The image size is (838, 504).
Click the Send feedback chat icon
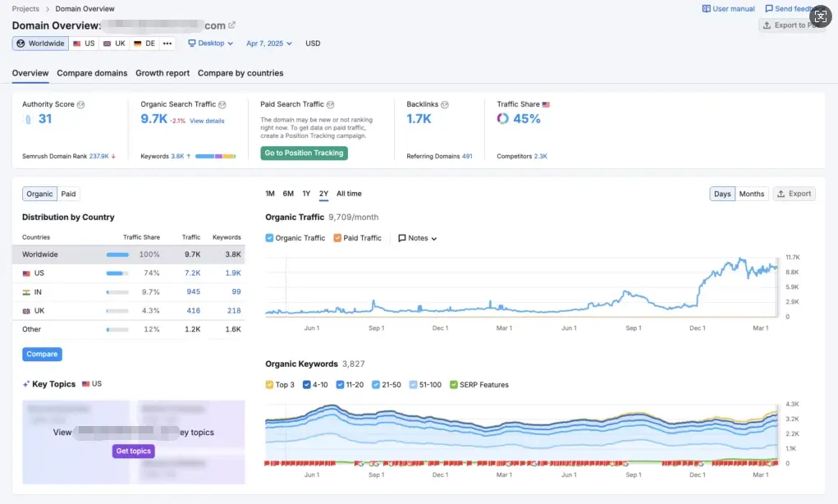[x=769, y=9]
